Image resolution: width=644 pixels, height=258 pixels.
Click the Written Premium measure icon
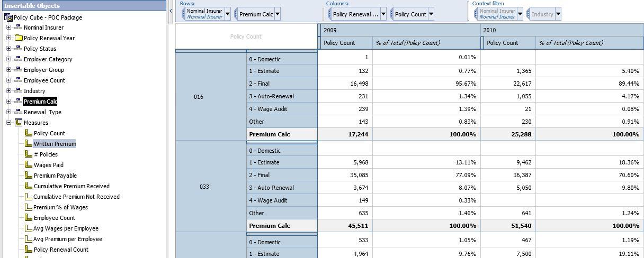(29, 144)
